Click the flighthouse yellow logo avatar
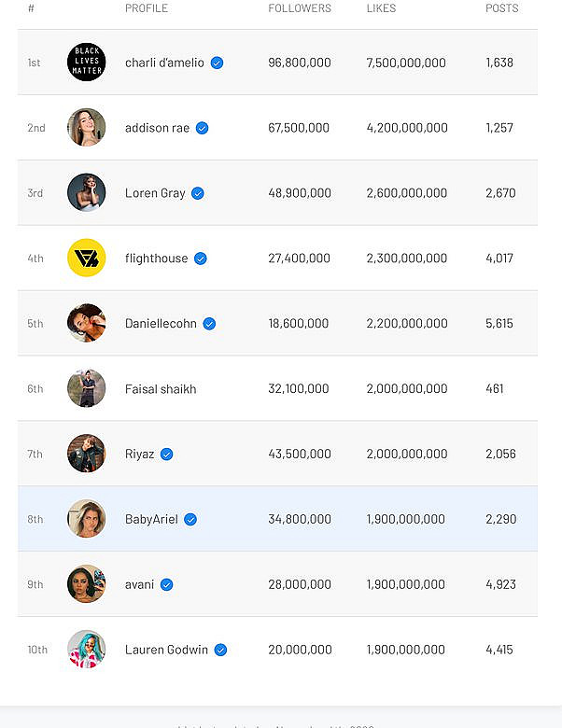The height and width of the screenshot is (728, 562). click(86, 259)
